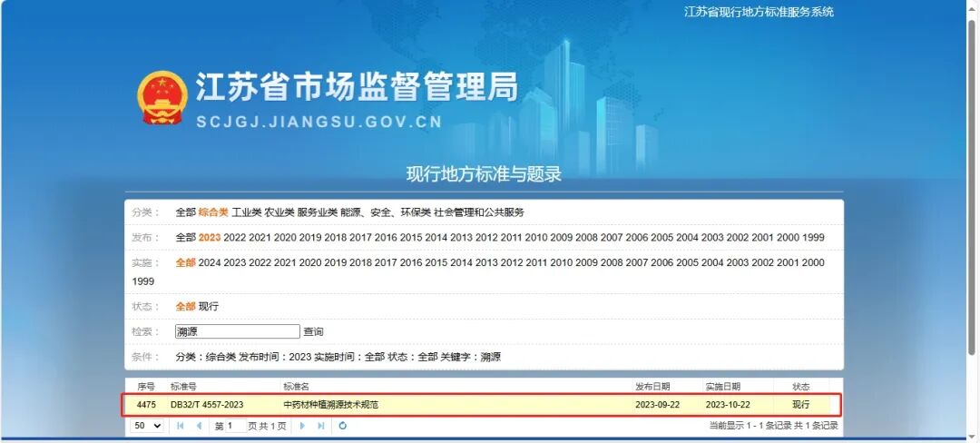Viewport: 980px width, 443px height.
Task: Click the 现行地方标准与题录 heading
Action: (x=484, y=173)
